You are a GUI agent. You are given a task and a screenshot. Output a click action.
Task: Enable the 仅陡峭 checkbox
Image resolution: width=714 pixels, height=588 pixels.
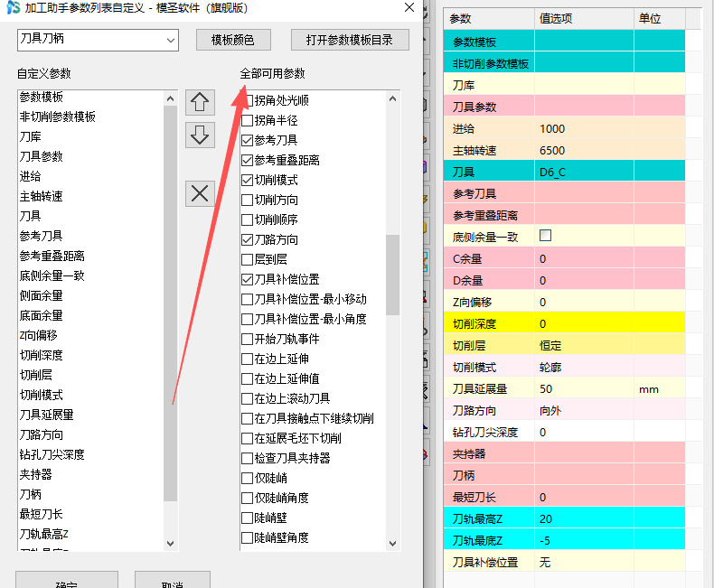248,479
